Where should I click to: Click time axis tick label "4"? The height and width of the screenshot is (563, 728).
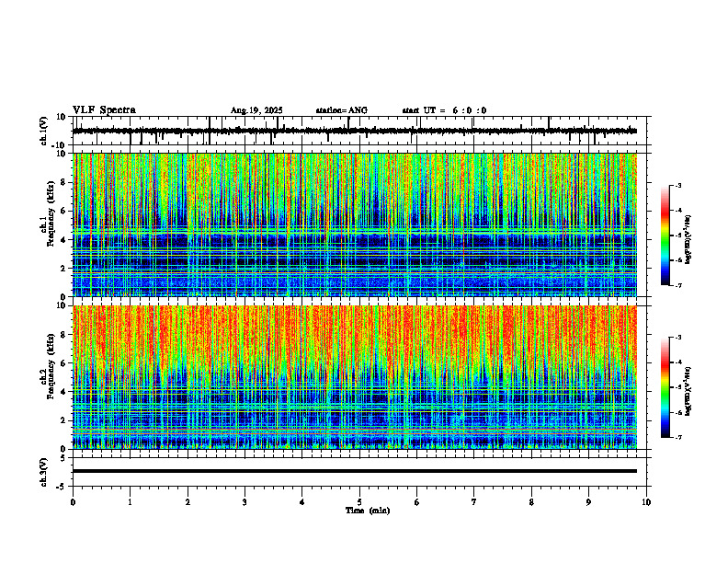(302, 502)
